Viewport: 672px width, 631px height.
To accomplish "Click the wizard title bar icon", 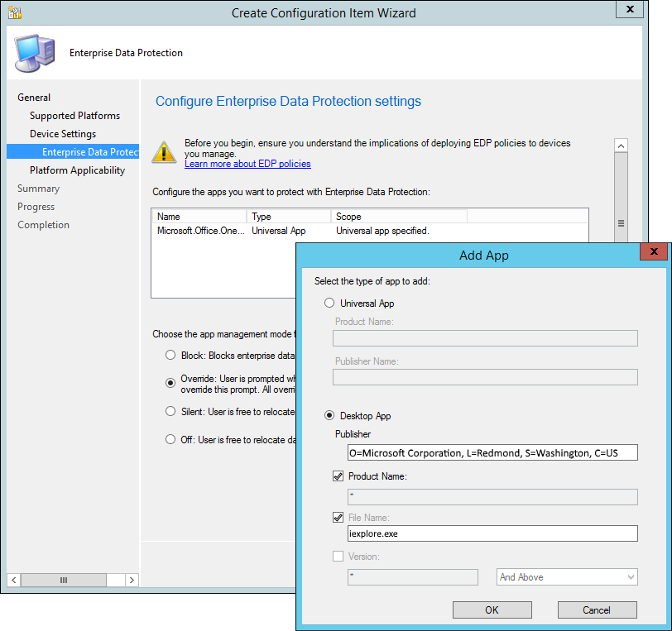I will point(14,12).
